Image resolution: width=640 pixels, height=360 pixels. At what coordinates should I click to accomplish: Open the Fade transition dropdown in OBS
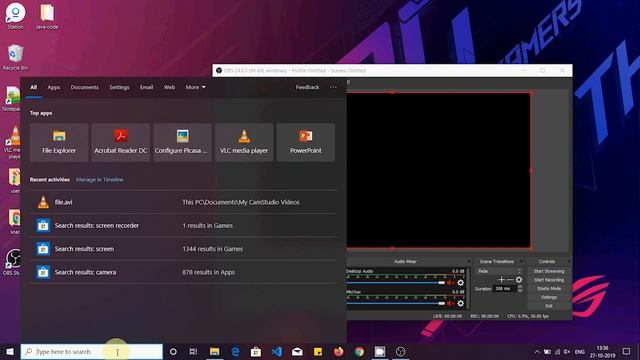(x=499, y=271)
